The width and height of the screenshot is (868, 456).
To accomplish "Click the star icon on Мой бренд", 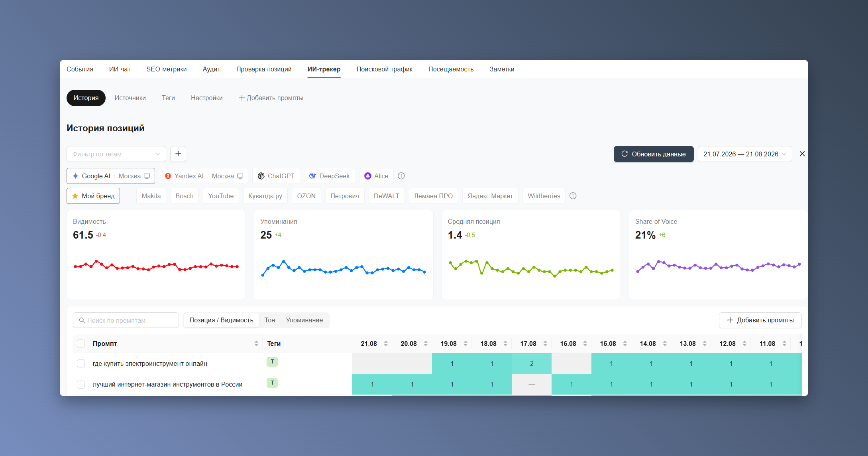I will (75, 196).
